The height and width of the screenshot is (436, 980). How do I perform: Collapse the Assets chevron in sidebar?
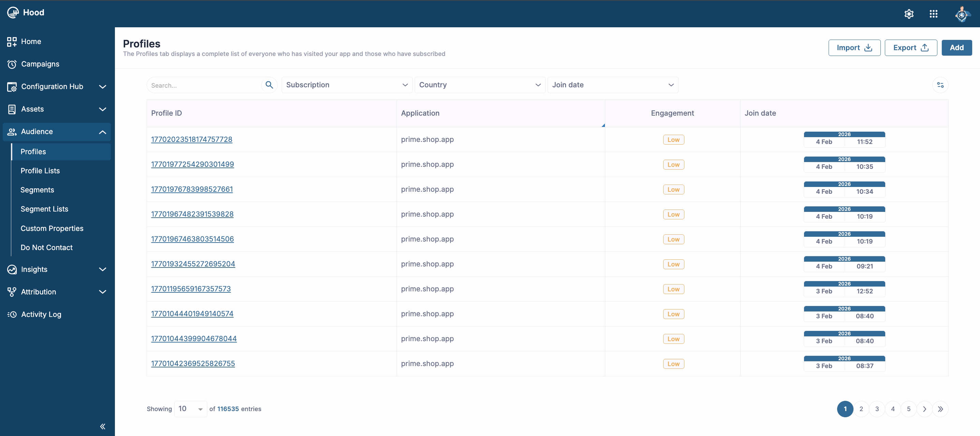pyautogui.click(x=102, y=109)
